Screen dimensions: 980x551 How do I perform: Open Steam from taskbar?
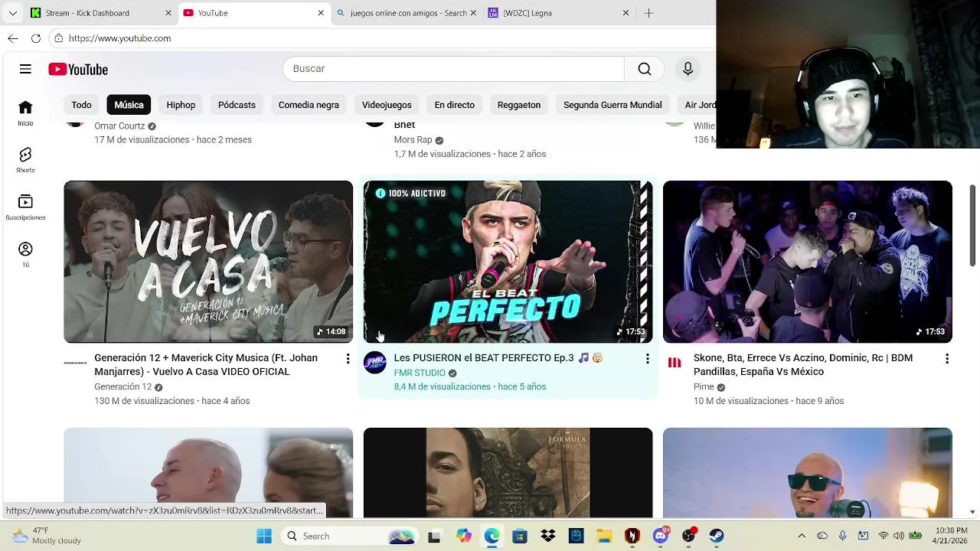[x=717, y=536]
